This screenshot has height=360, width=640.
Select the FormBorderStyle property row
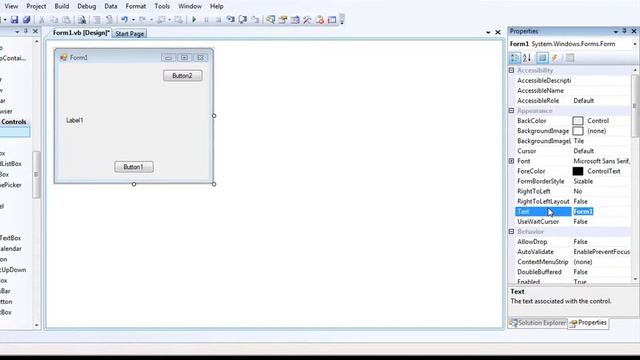click(573, 181)
